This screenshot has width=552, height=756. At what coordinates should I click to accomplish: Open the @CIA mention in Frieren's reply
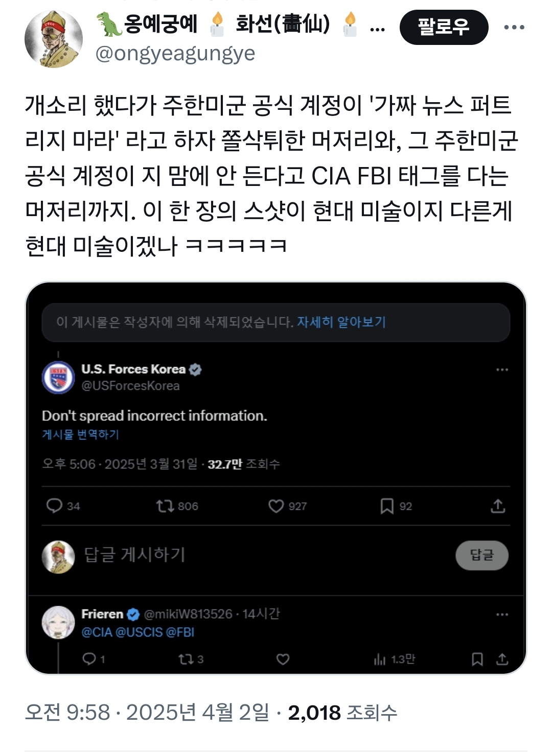click(x=97, y=632)
